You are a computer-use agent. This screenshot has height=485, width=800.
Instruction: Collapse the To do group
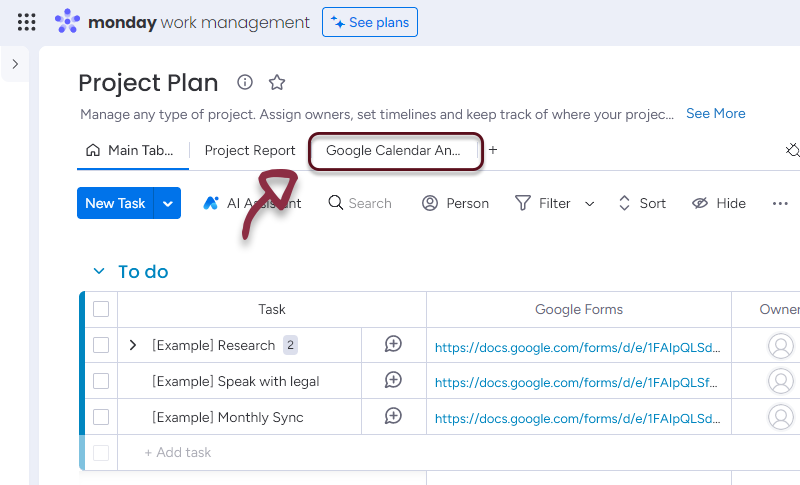pos(98,272)
